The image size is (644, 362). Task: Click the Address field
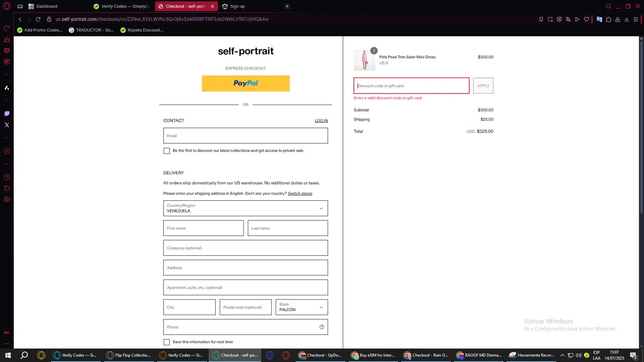[x=246, y=268]
